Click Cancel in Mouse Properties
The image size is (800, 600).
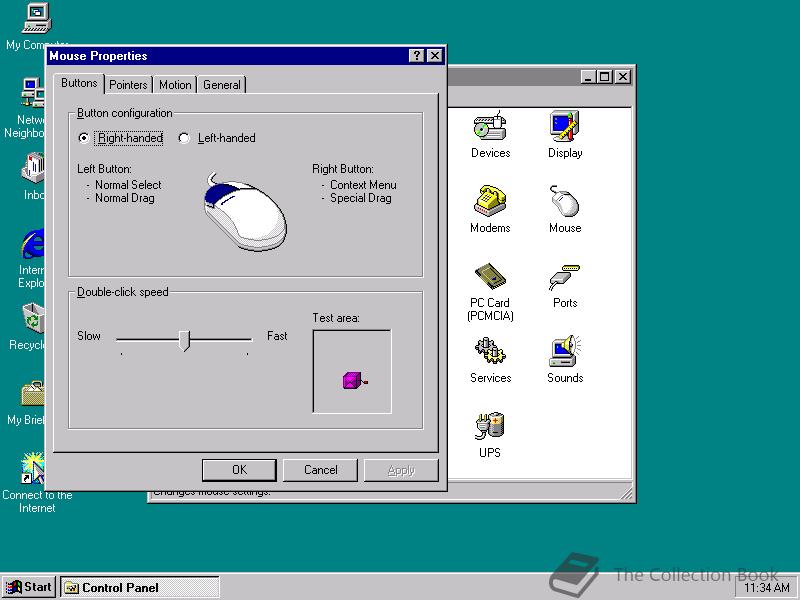pos(320,470)
